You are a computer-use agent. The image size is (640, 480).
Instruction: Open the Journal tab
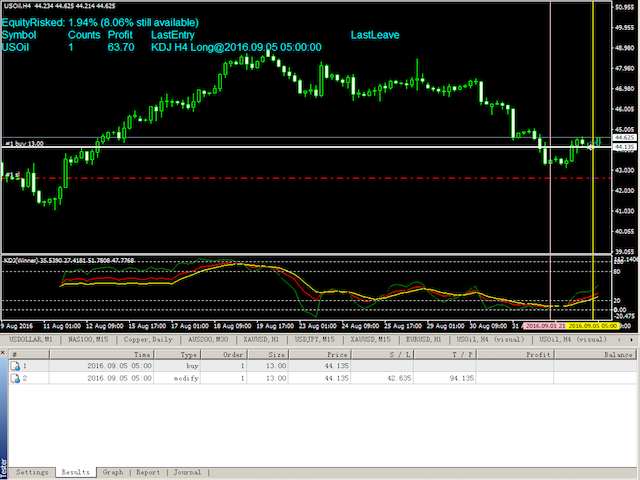(187, 472)
